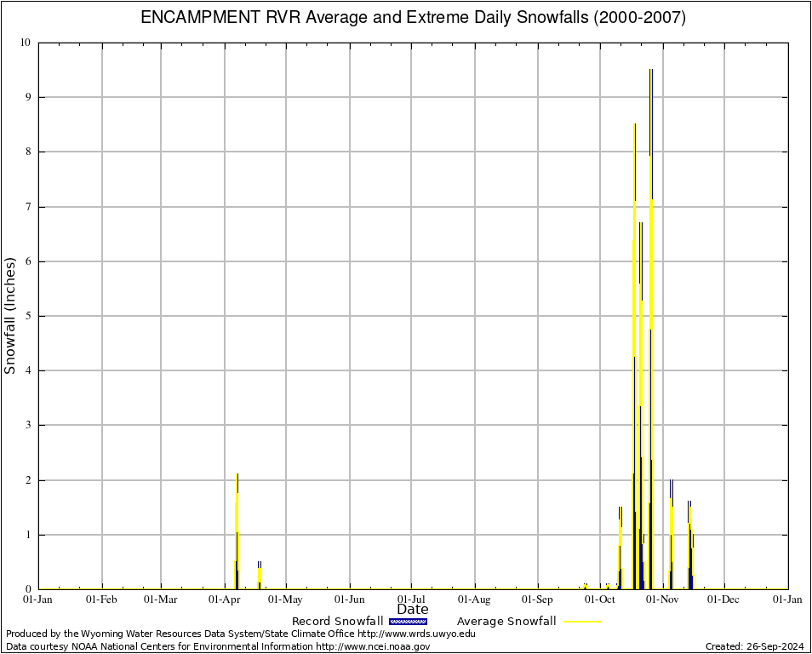This screenshot has width=812, height=654.
Task: Click the 01-Dec date axis label
Action: 724,599
